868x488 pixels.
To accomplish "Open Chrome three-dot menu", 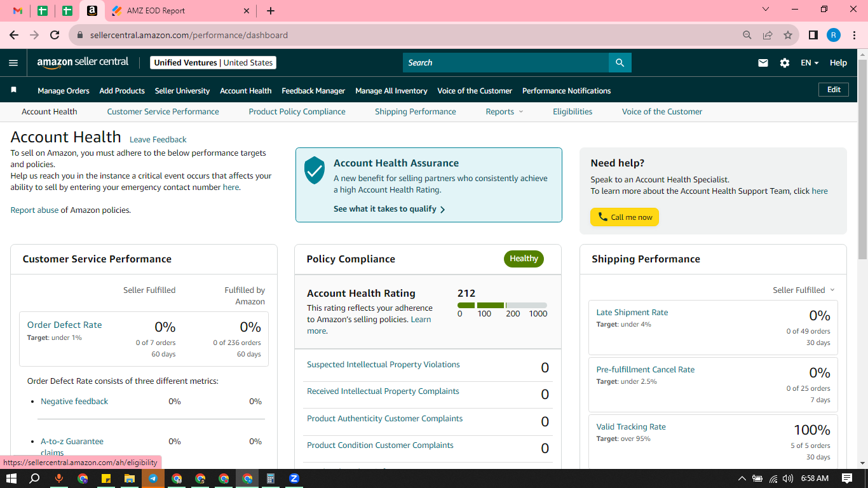I will [854, 35].
